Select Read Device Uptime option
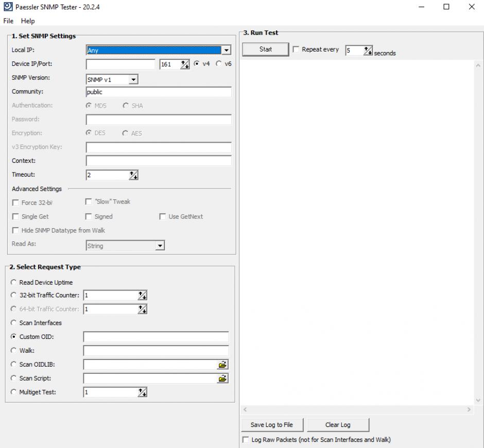The image size is (484, 448). [13, 282]
